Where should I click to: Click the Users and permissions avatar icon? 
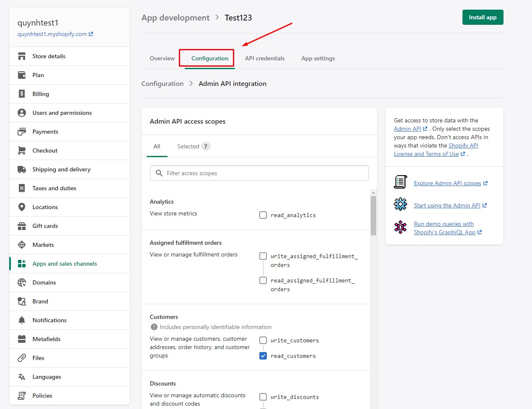pyautogui.click(x=22, y=113)
